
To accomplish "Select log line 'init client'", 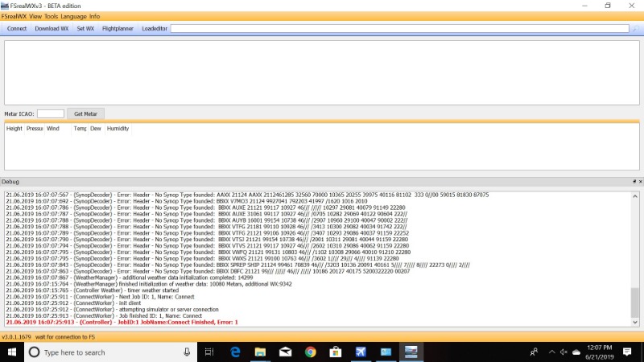I will 73,303.
